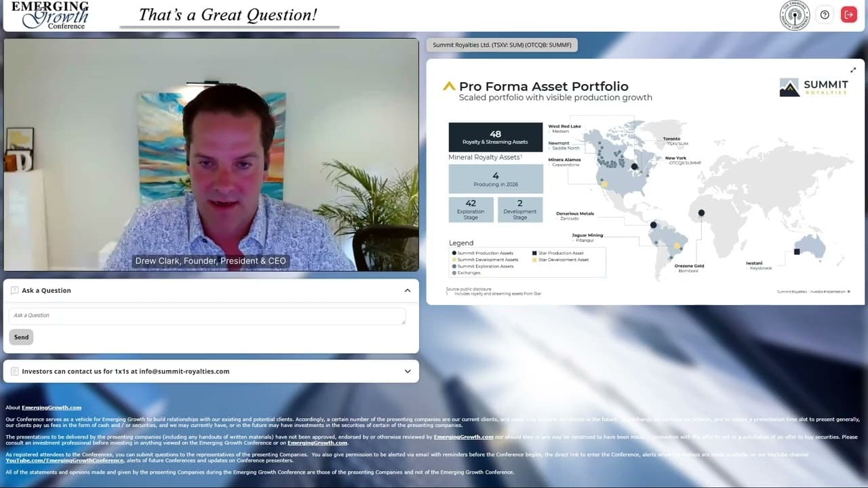Click the '48 Royalty & Streaming Assets' box
This screenshot has height=488, width=868.
(x=496, y=137)
